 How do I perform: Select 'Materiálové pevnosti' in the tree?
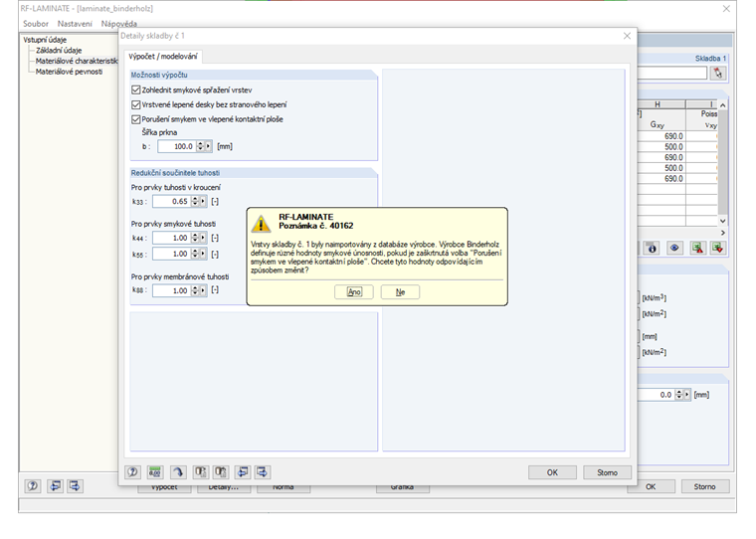click(69, 72)
